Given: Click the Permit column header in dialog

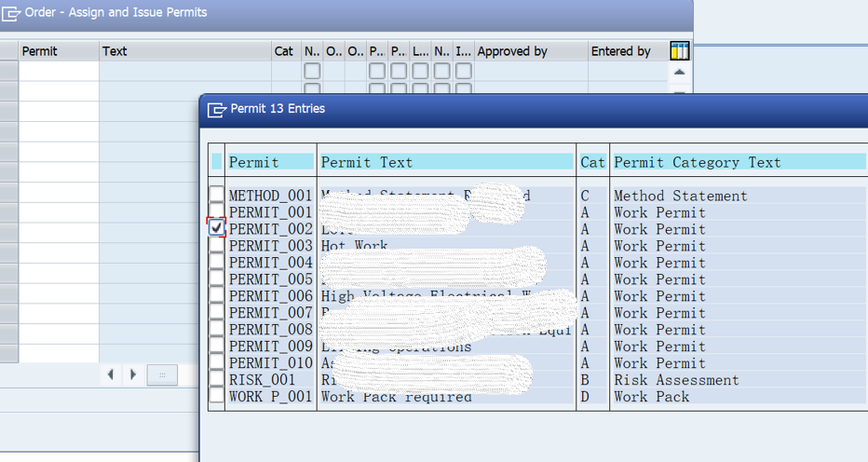Looking at the screenshot, I should click(x=271, y=162).
